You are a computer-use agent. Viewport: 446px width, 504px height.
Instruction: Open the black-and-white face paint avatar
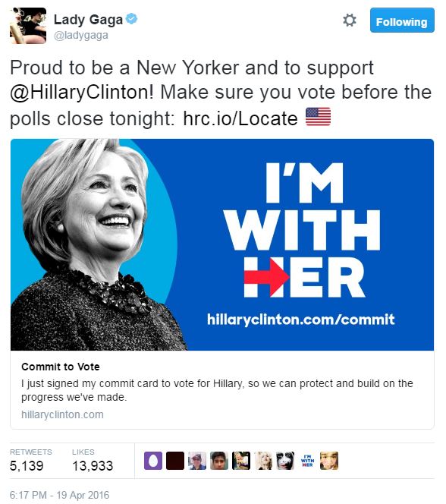pos(285,461)
